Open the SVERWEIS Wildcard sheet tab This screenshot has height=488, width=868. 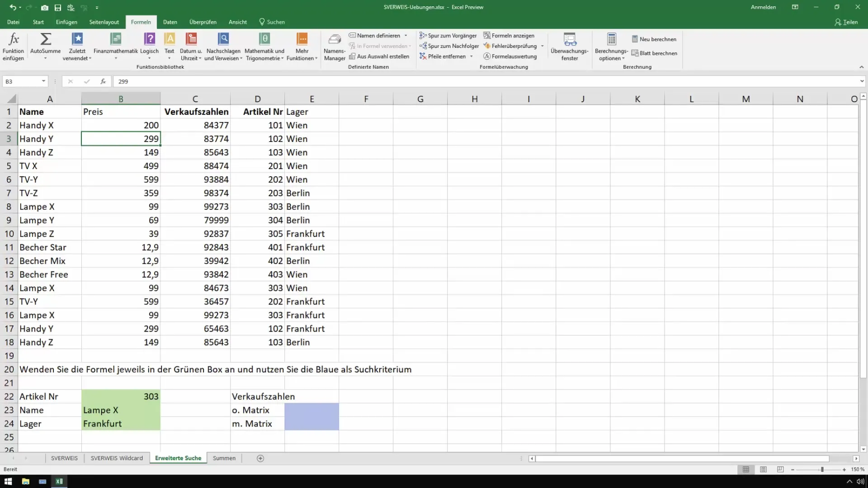[117, 458]
